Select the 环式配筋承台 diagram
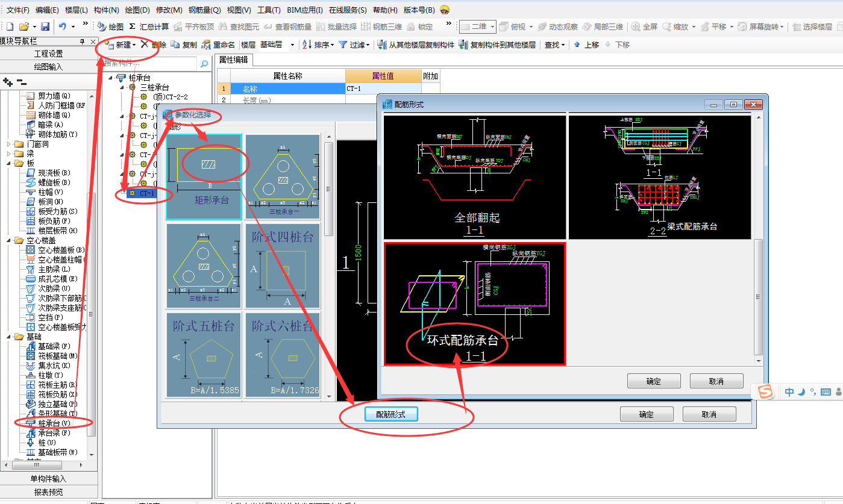 (475, 303)
